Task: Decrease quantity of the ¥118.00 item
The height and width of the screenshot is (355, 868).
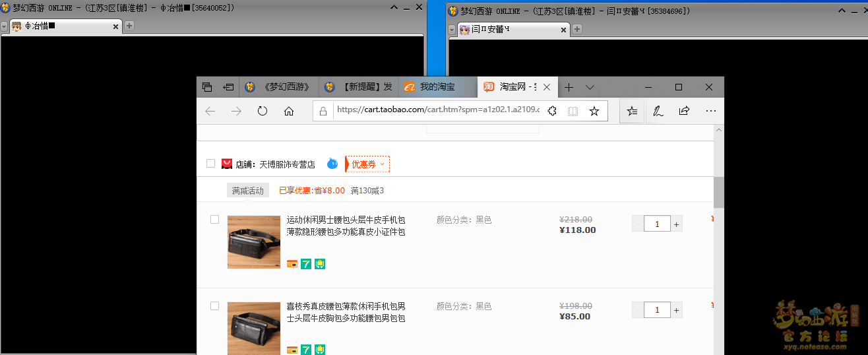Action: [x=638, y=224]
